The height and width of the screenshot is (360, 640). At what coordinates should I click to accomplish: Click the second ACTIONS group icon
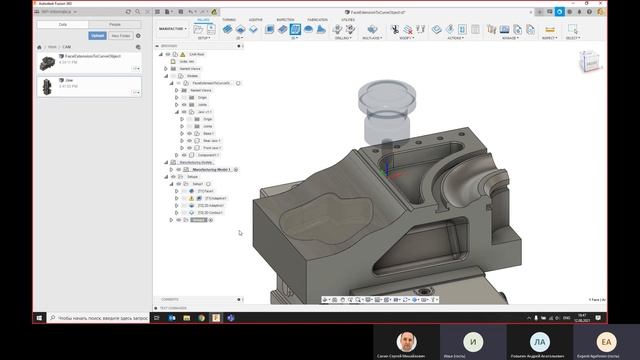tap(449, 29)
